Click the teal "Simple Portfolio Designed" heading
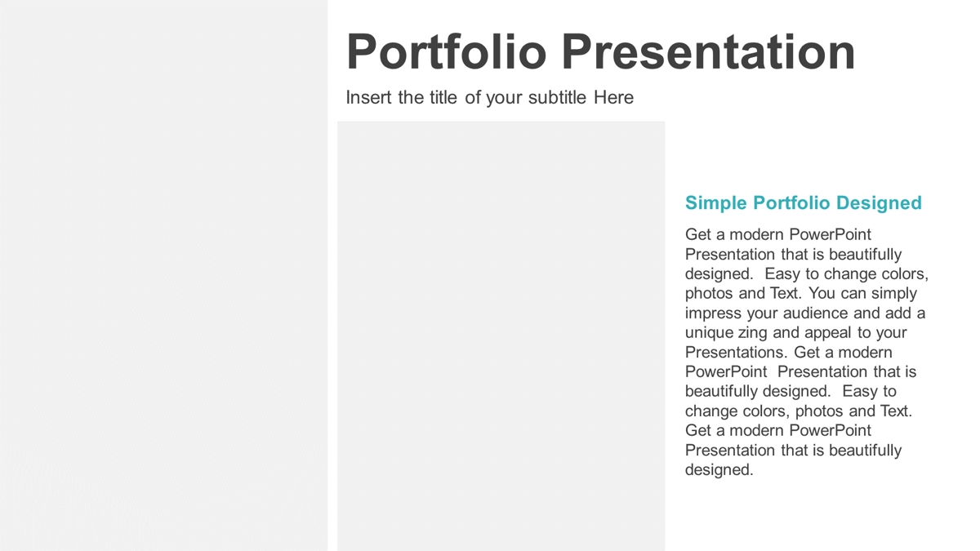The width and height of the screenshot is (980, 551). point(804,202)
